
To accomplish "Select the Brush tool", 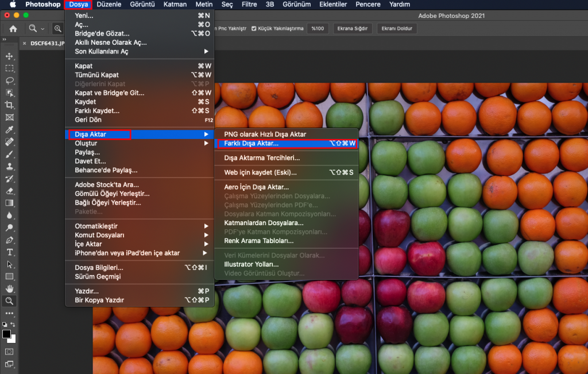I will [9, 154].
